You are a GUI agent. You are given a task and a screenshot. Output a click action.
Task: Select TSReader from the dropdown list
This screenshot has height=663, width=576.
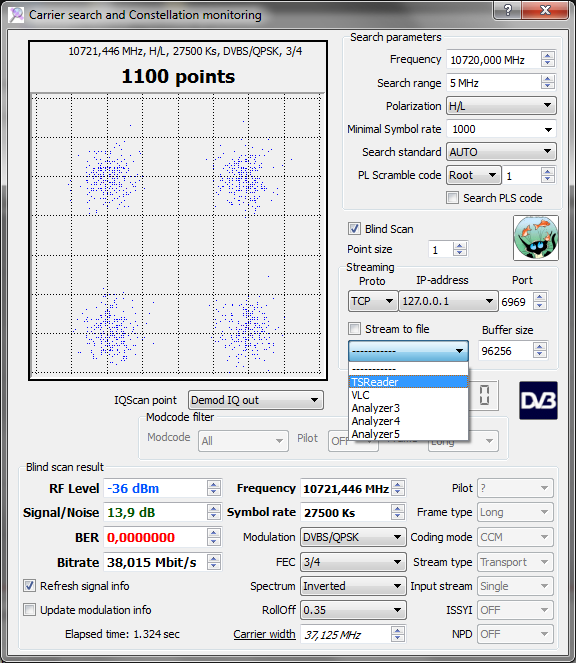408,382
